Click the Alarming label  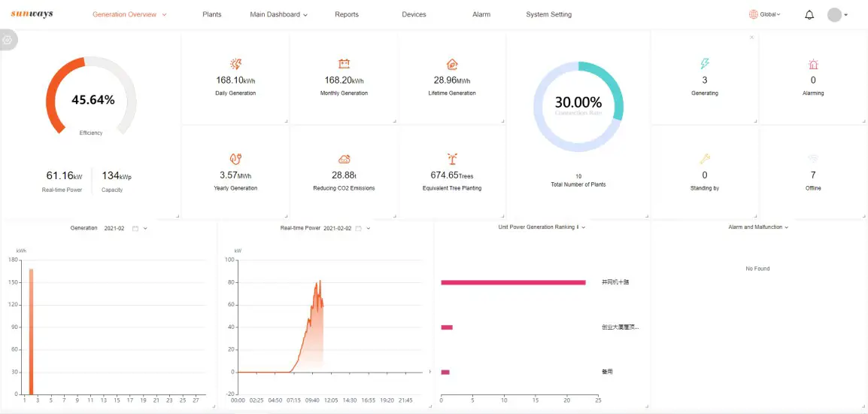(x=813, y=93)
